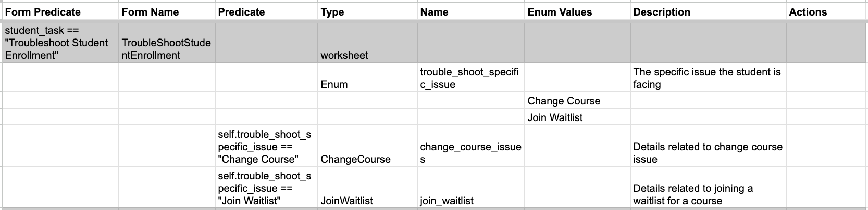Select the join_waitlist name cell
The width and height of the screenshot is (868, 210).
pos(447,201)
